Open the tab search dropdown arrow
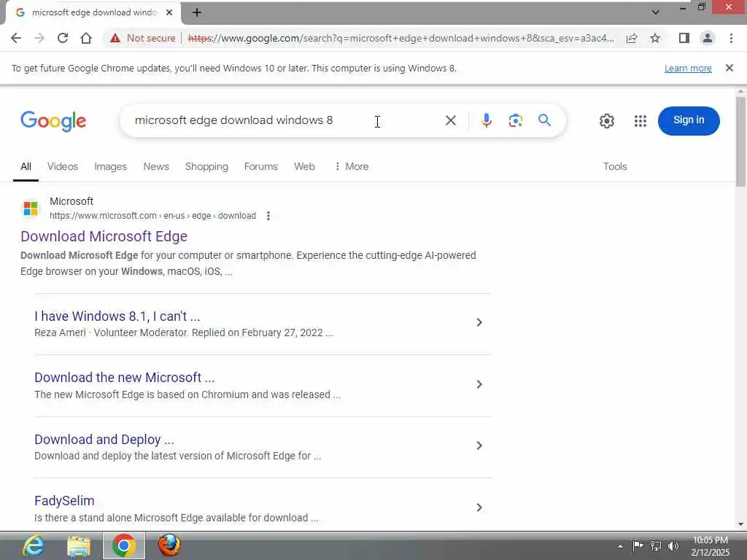The width and height of the screenshot is (747, 560). pyautogui.click(x=656, y=12)
